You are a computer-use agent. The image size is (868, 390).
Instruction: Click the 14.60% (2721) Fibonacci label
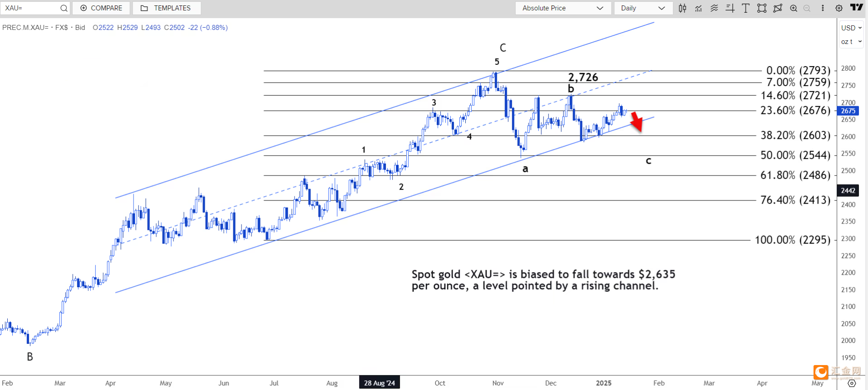[x=795, y=96]
